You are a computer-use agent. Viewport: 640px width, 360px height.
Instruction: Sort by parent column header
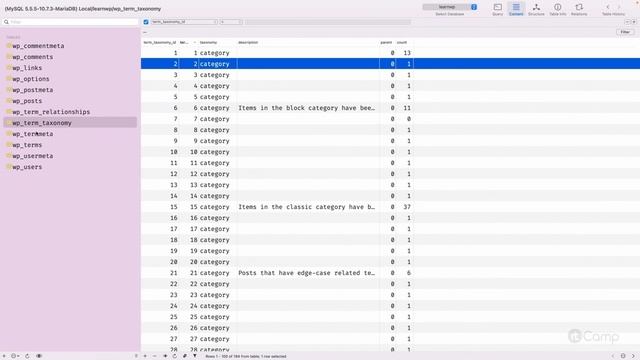tap(386, 42)
